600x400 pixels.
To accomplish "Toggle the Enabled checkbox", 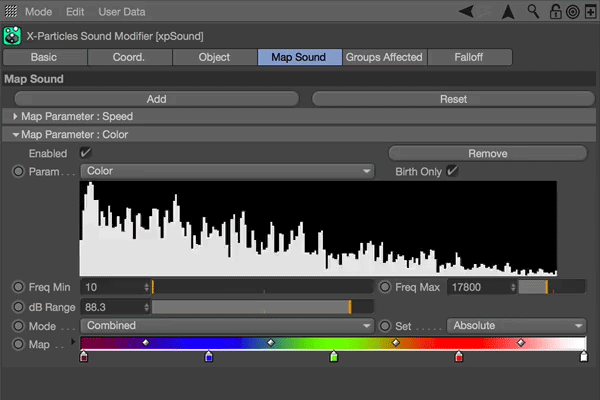I will [85, 153].
